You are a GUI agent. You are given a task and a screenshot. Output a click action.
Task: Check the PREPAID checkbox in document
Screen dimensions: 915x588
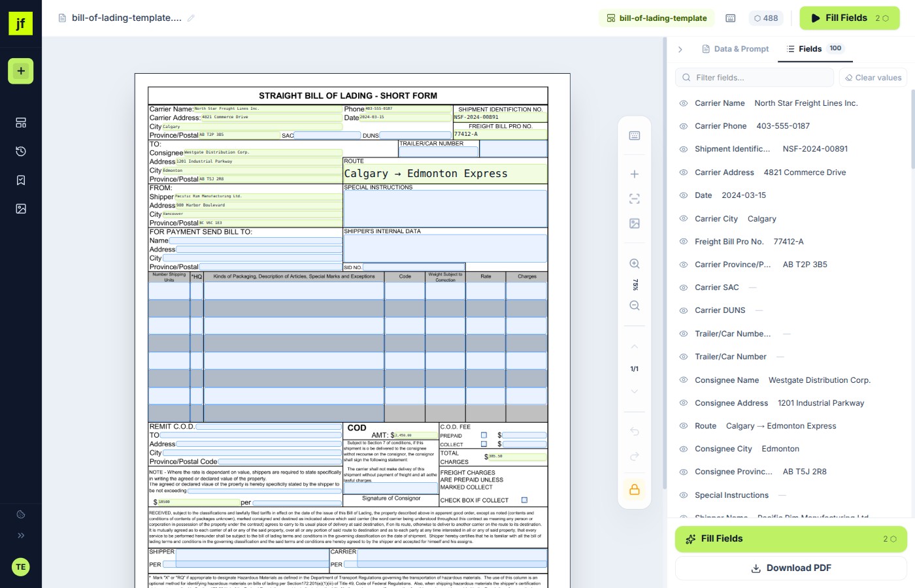coord(484,435)
